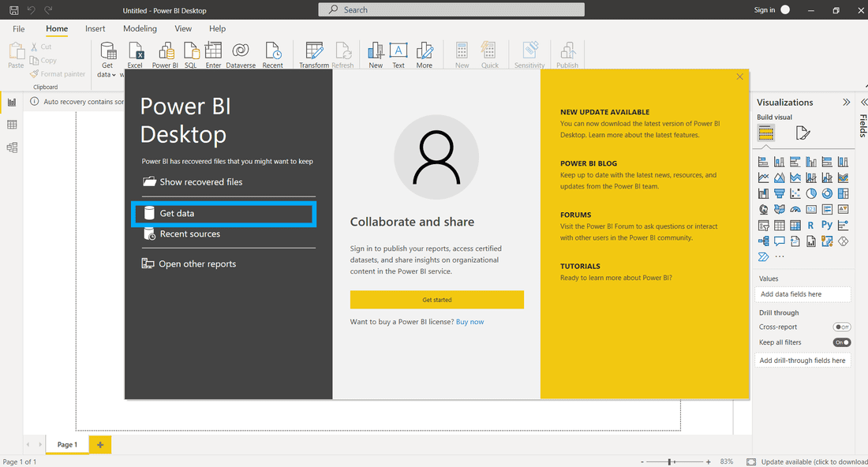
Task: Insert the Q&A speech bubble visual
Action: 779,241
